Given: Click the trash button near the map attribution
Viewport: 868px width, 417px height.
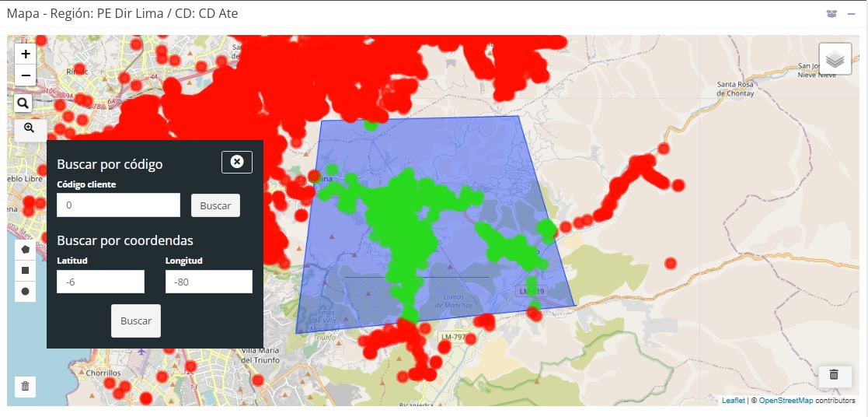Looking at the screenshot, I should (835, 375).
